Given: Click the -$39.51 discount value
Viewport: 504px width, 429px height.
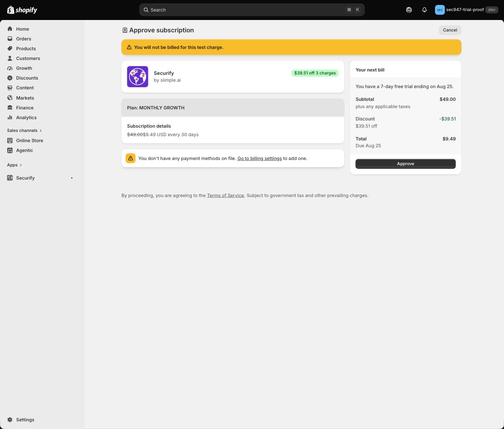Looking at the screenshot, I should point(447,119).
